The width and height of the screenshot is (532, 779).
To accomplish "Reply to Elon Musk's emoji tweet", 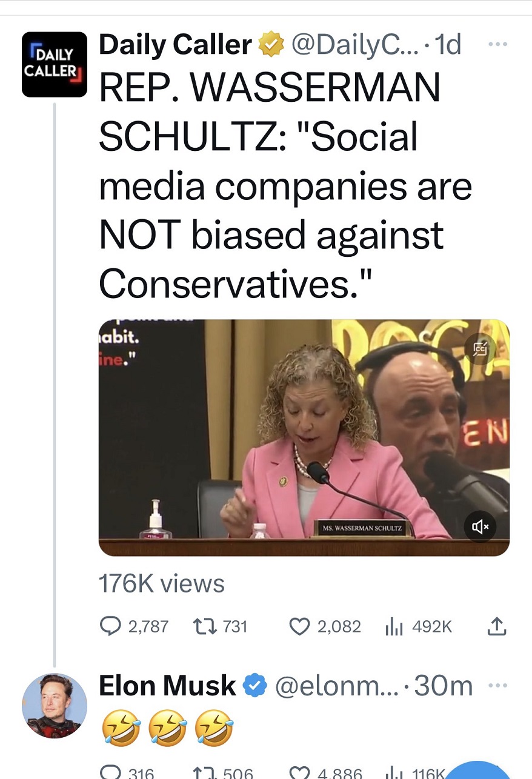I will tap(110, 772).
